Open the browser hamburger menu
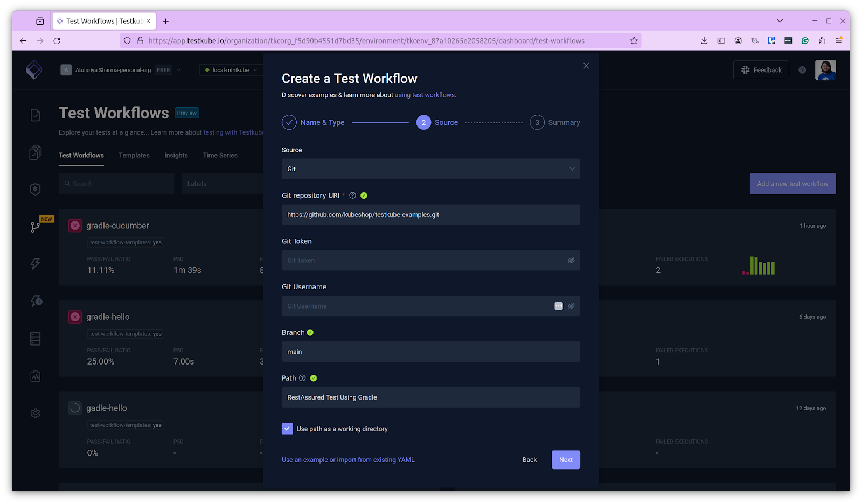 (839, 40)
